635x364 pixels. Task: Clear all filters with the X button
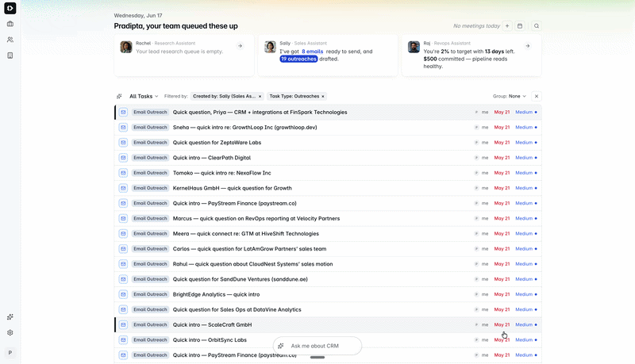[x=537, y=96]
